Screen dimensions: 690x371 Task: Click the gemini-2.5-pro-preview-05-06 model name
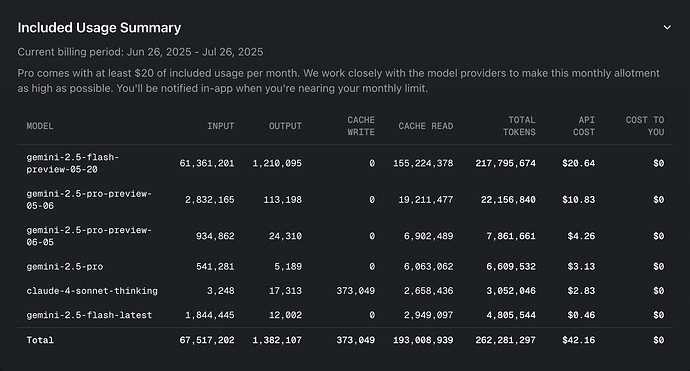89,200
